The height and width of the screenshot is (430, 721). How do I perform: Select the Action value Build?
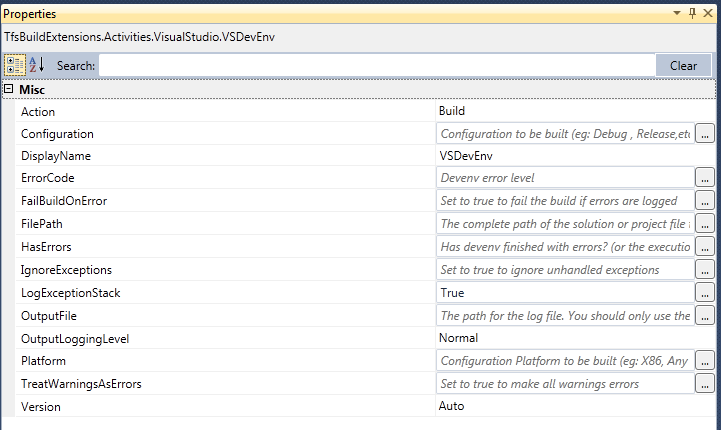452,111
